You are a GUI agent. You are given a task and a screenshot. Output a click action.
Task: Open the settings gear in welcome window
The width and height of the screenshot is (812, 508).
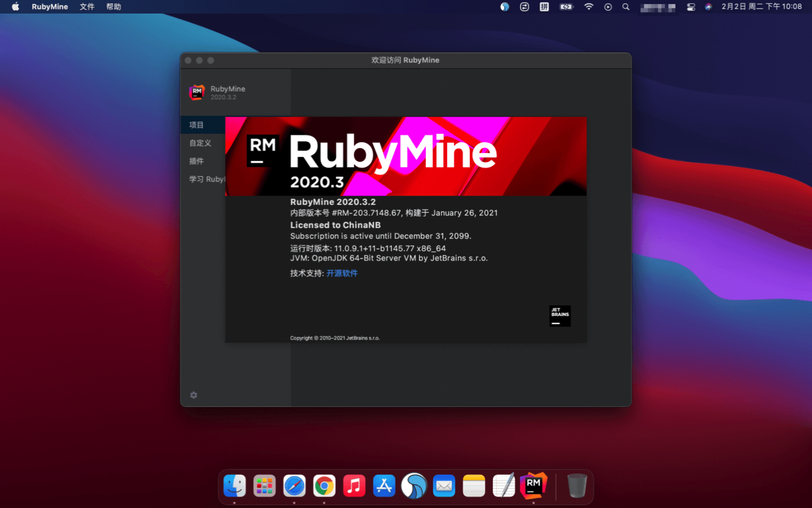point(193,395)
